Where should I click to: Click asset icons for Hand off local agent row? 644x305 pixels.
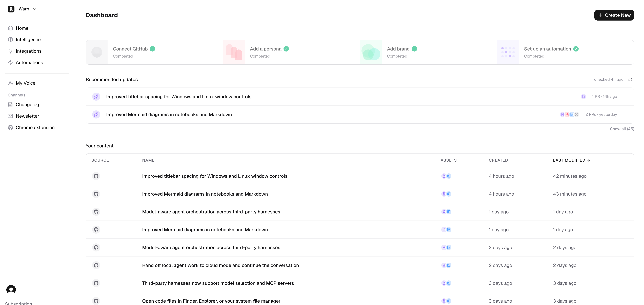(446, 265)
